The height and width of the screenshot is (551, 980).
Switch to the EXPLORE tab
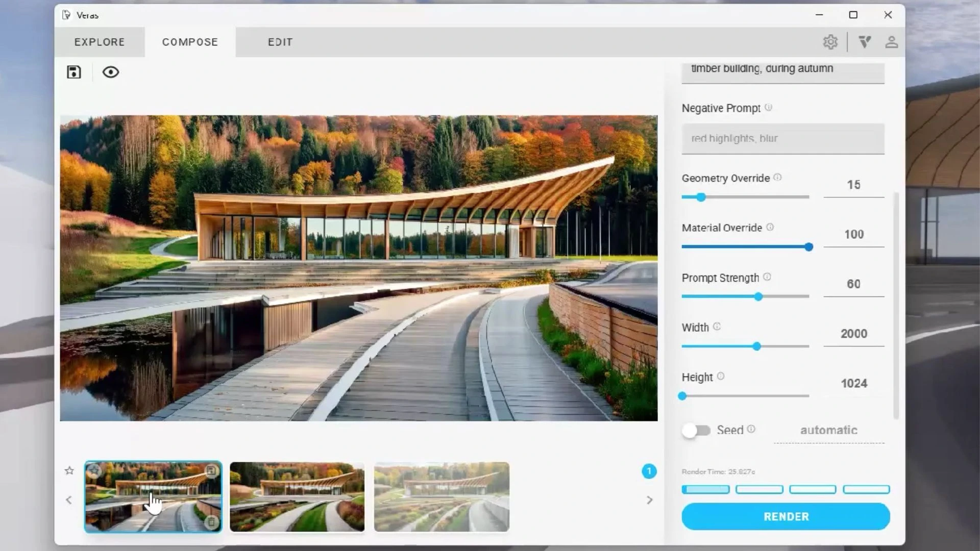click(100, 42)
